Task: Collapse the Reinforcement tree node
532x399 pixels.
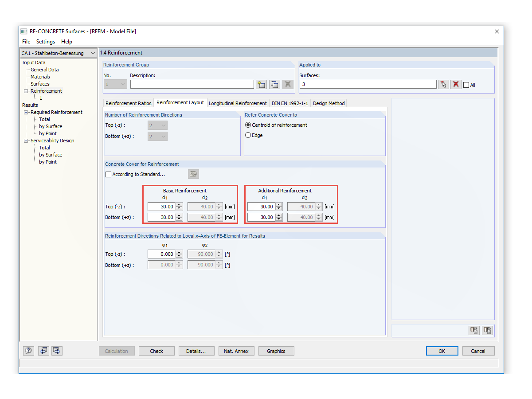Action: (26, 91)
